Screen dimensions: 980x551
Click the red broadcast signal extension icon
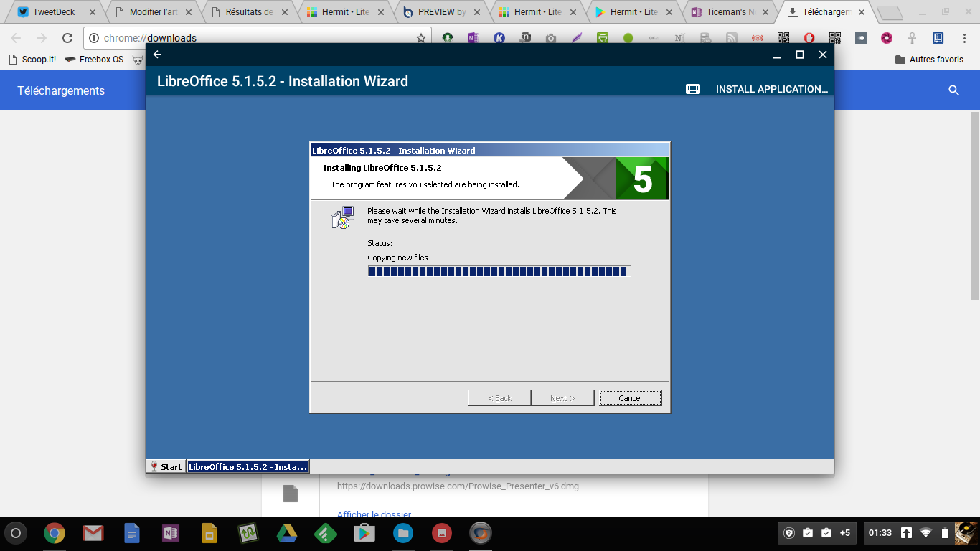point(758,38)
